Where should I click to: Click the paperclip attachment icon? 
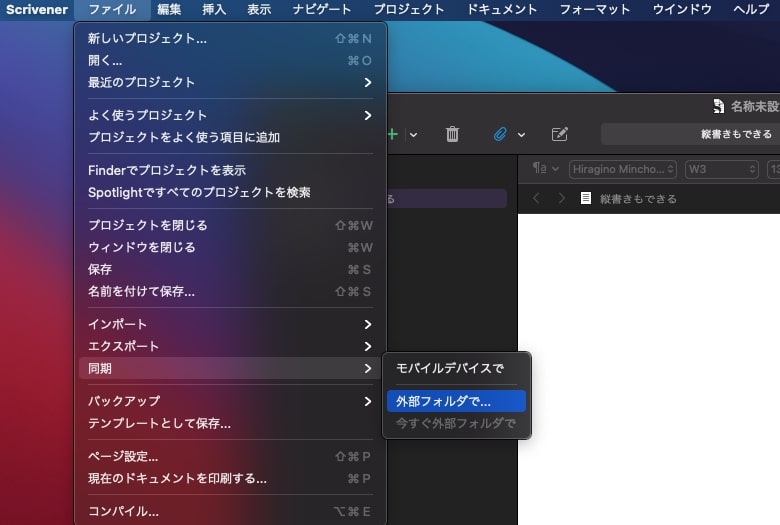[500, 134]
